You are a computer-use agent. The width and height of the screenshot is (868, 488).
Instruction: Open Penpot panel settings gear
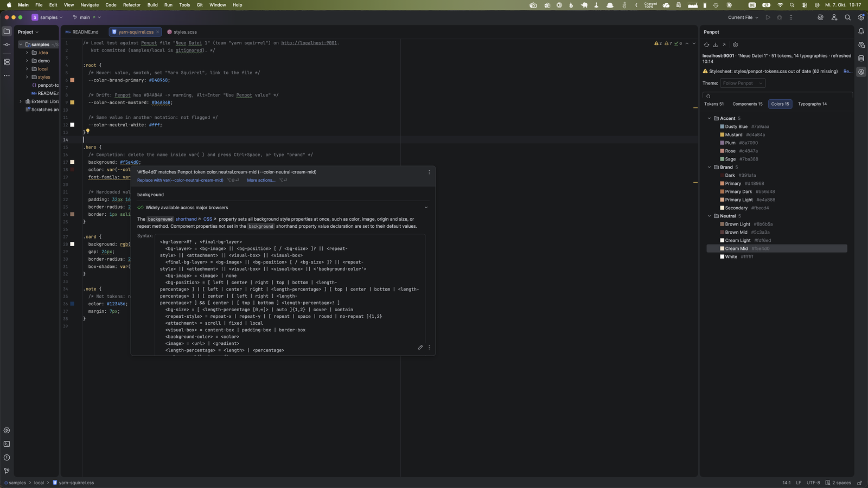click(x=736, y=45)
